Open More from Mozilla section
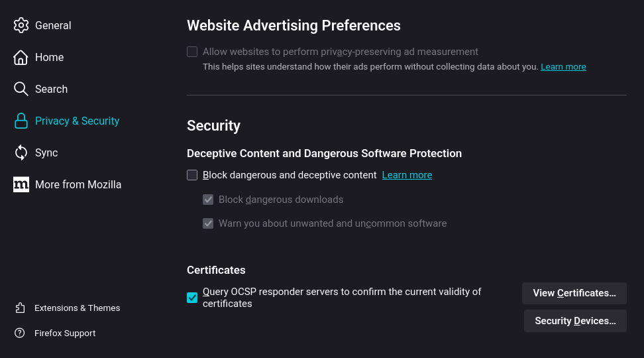Screen dimensions: 644x358 (x=78, y=184)
